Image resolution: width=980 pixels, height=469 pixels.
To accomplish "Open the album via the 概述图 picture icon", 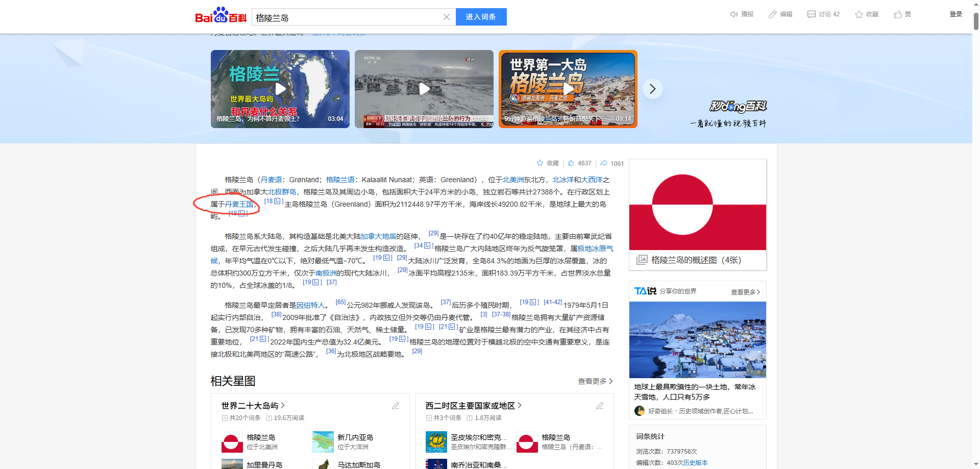I will pyautogui.click(x=642, y=259).
